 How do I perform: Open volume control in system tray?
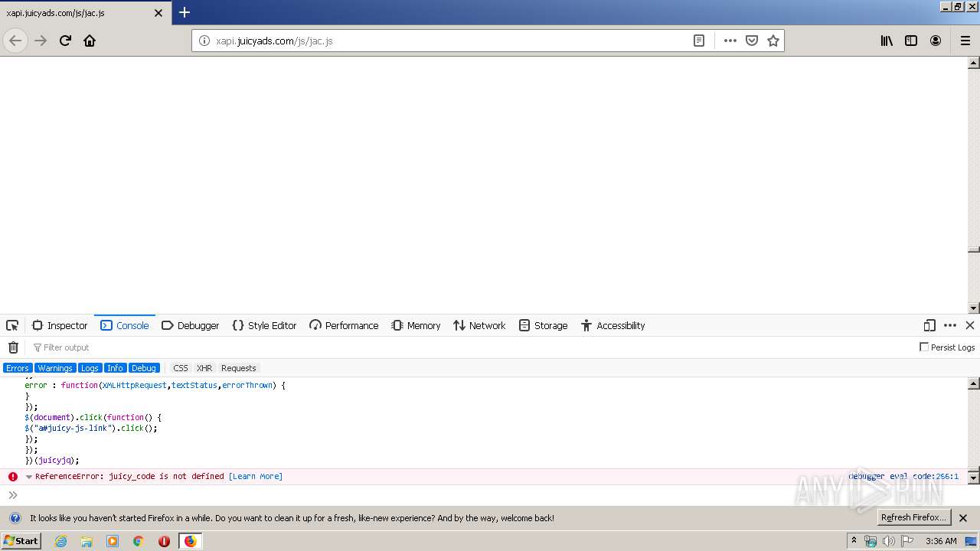tap(888, 541)
